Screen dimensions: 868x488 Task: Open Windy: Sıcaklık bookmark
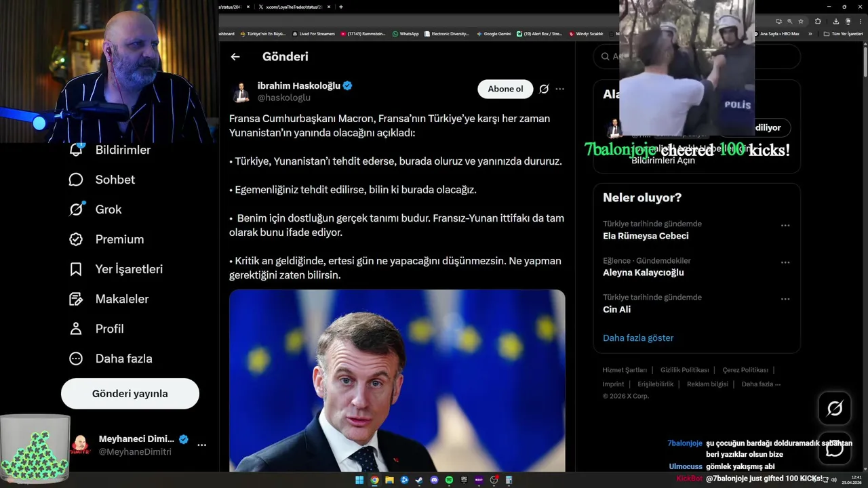tap(586, 33)
